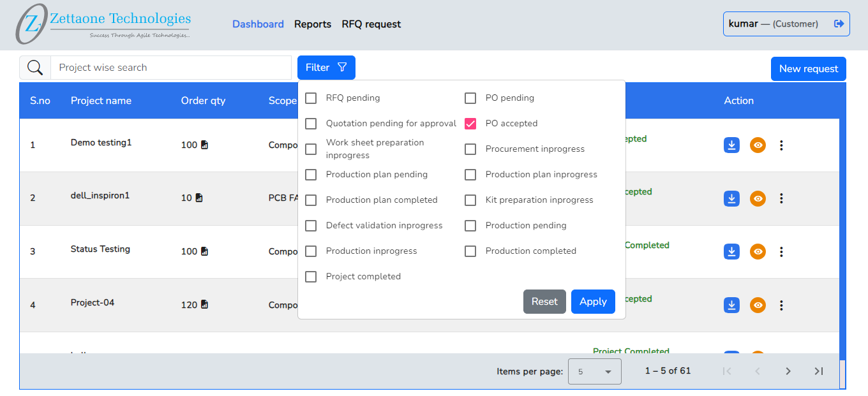Click logout icon beside kumar
The width and height of the screenshot is (868, 396).
(839, 24)
